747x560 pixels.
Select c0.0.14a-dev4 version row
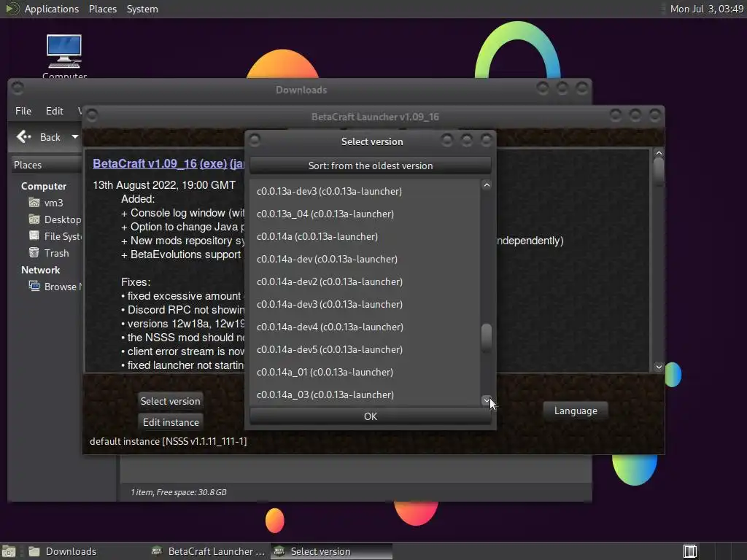(365, 327)
